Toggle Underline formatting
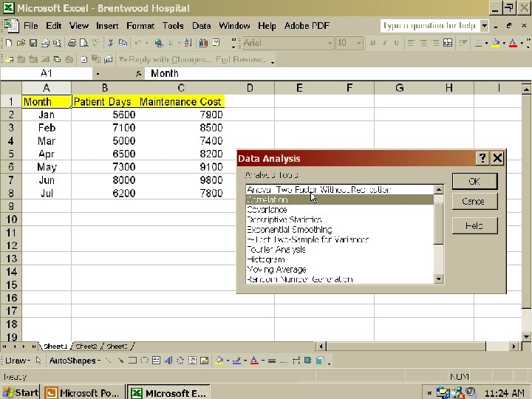 coord(395,44)
